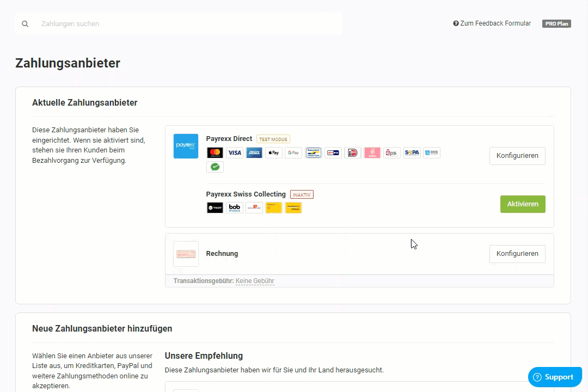Click the green WeChat Pay icon
The image size is (588, 392).
215,167
